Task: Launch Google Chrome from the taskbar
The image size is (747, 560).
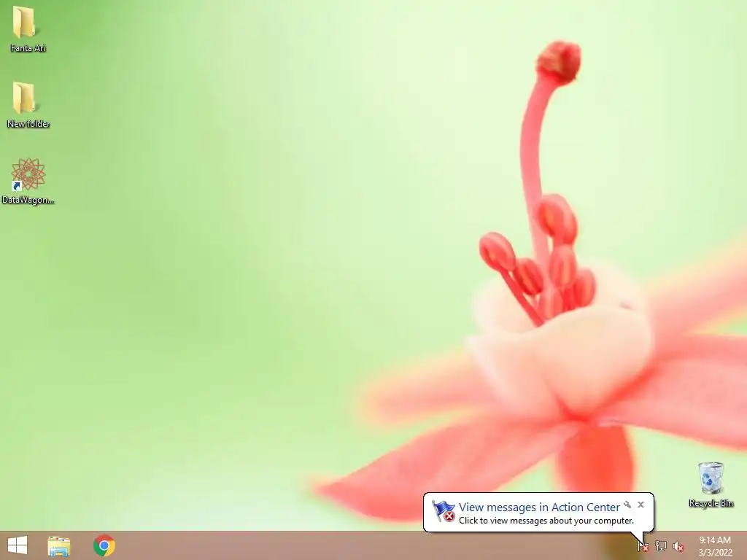Action: 104,545
